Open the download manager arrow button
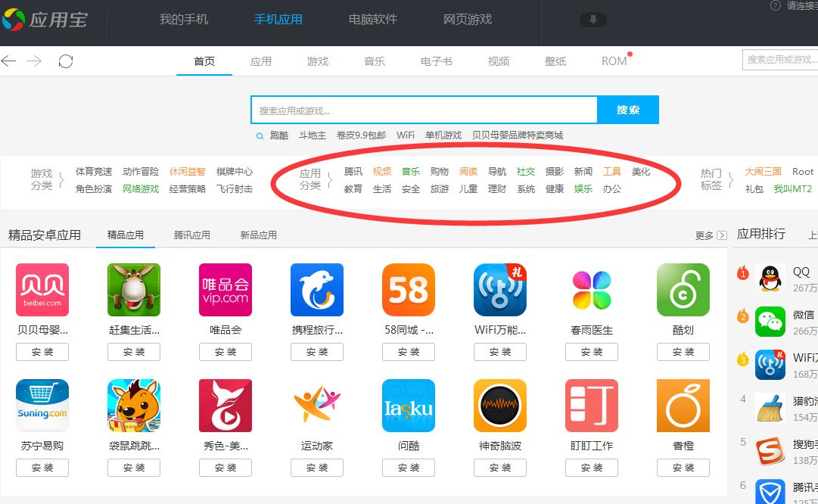The height and width of the screenshot is (504, 818). click(x=593, y=20)
